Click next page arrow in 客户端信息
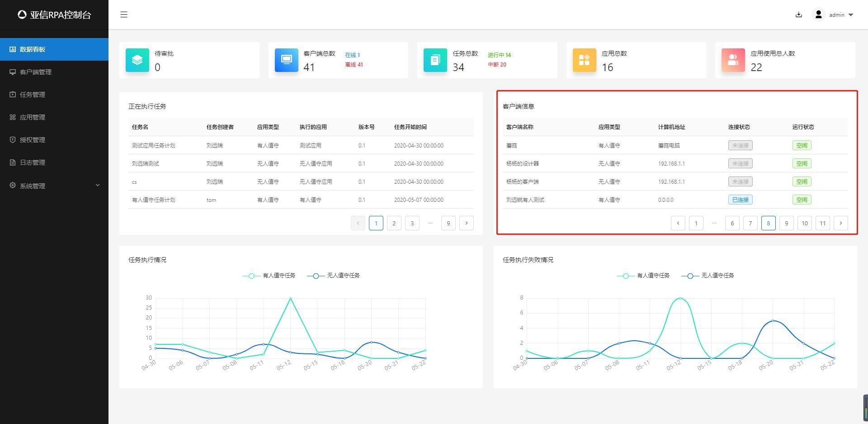 pyautogui.click(x=841, y=223)
